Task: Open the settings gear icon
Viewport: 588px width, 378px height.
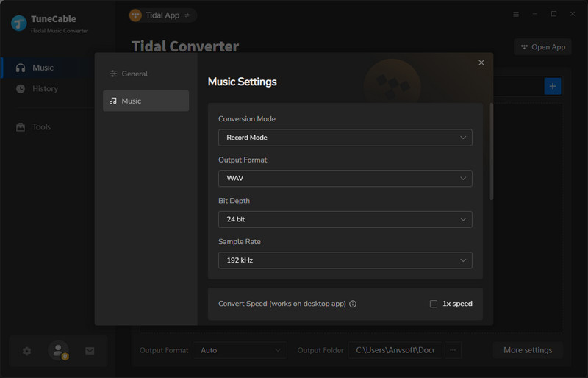Action: click(26, 351)
